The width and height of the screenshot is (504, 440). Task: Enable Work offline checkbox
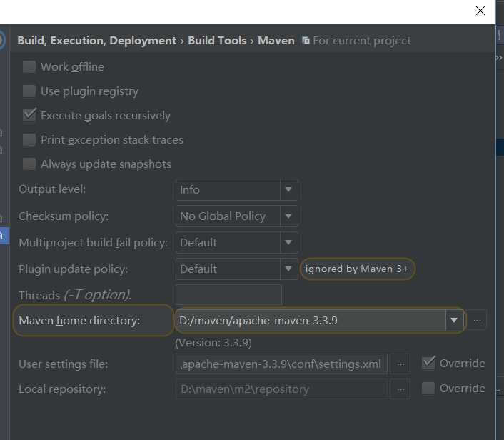coord(29,67)
